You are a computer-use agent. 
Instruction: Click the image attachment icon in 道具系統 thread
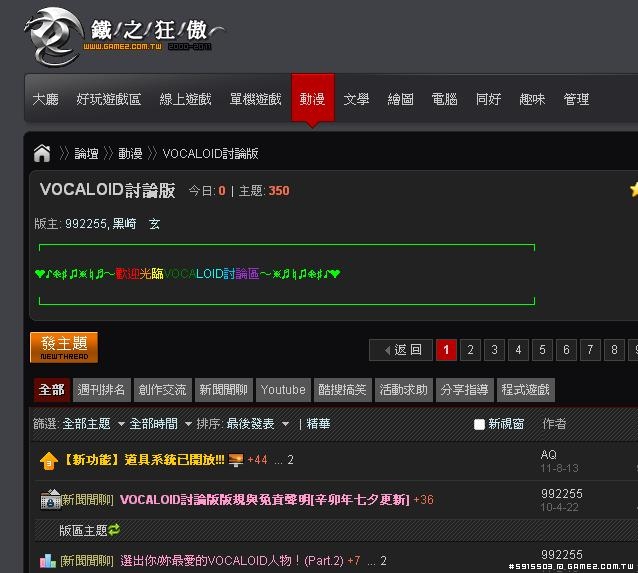click(x=236, y=460)
